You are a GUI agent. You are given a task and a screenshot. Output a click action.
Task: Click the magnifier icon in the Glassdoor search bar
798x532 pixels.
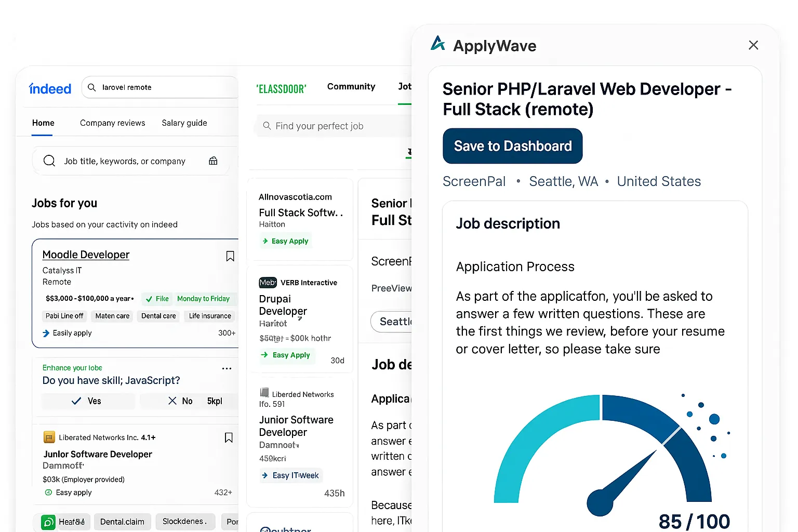267,126
